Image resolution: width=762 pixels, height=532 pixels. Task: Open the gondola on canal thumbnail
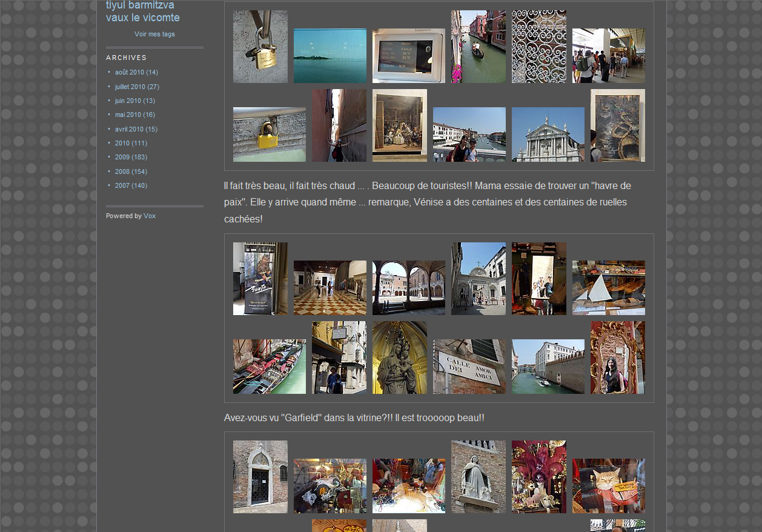(479, 47)
